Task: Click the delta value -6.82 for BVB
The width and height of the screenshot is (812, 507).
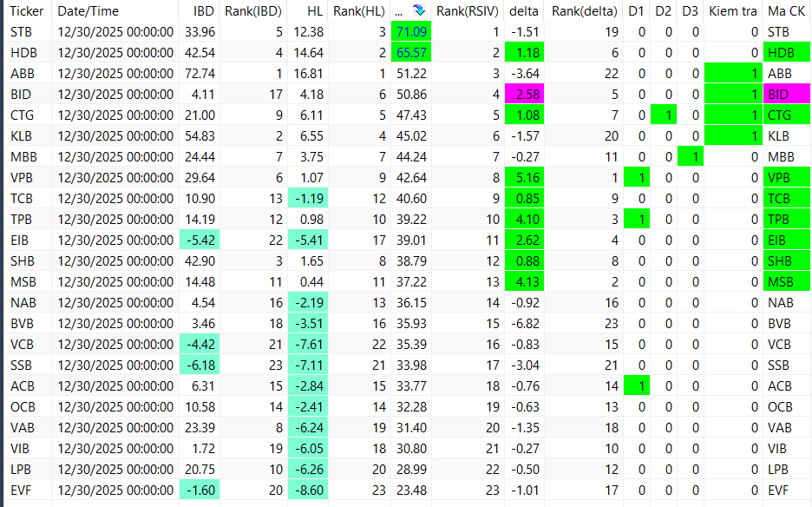Action: 525,324
